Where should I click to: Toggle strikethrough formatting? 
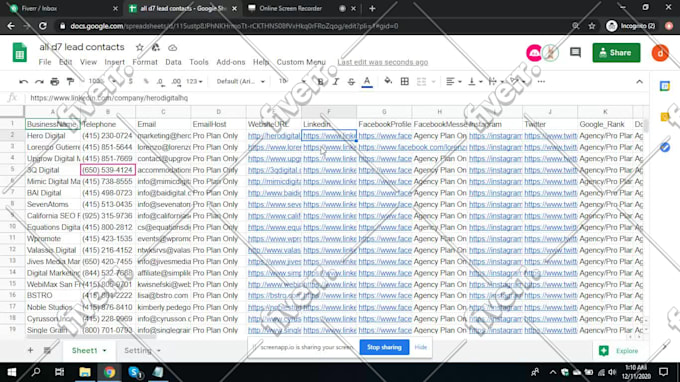tap(351, 82)
